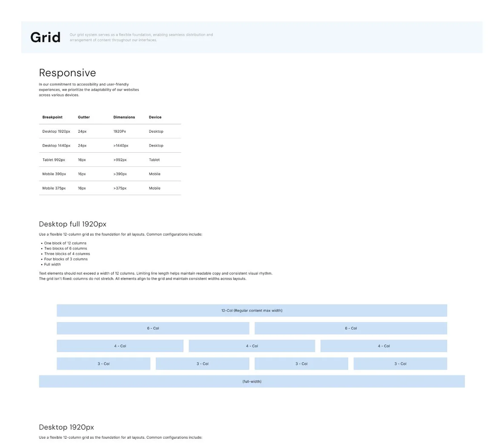The width and height of the screenshot is (504, 443).
Task: Click the Responsive section heading
Action: pyautogui.click(x=68, y=73)
